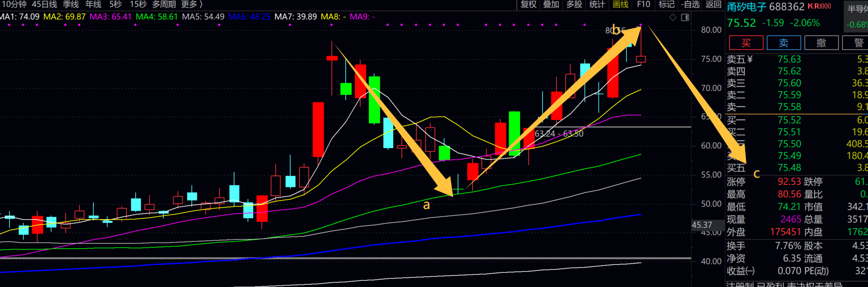Click the -2.06% change percentage

click(x=805, y=23)
